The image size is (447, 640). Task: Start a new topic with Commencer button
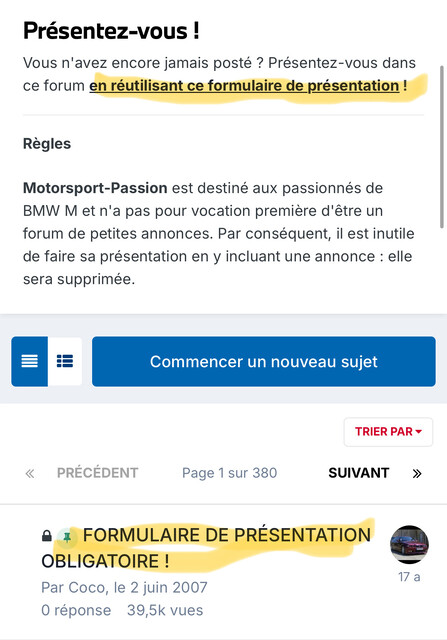click(x=264, y=361)
